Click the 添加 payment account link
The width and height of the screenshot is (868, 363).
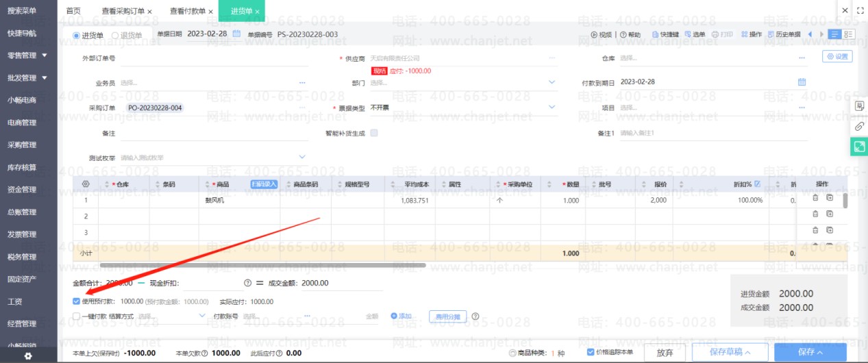click(401, 316)
